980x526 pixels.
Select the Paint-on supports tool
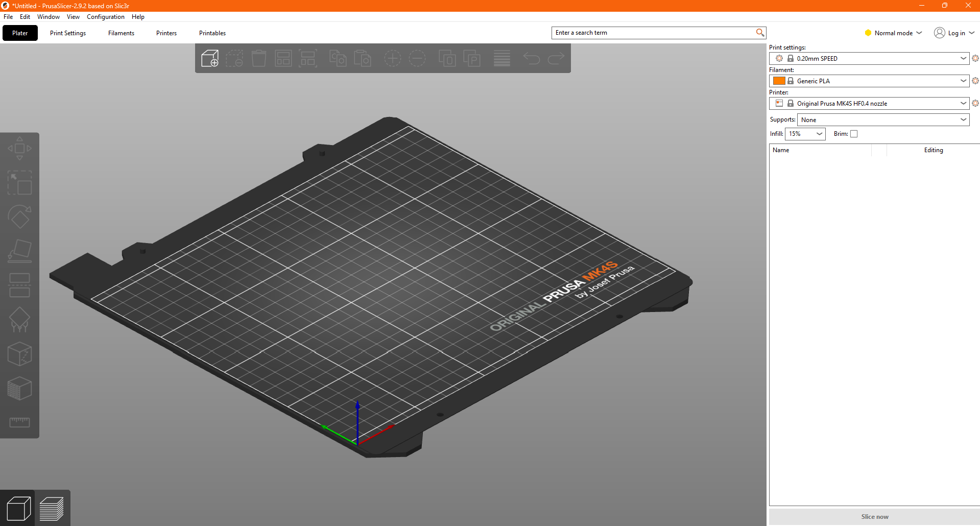click(x=19, y=319)
